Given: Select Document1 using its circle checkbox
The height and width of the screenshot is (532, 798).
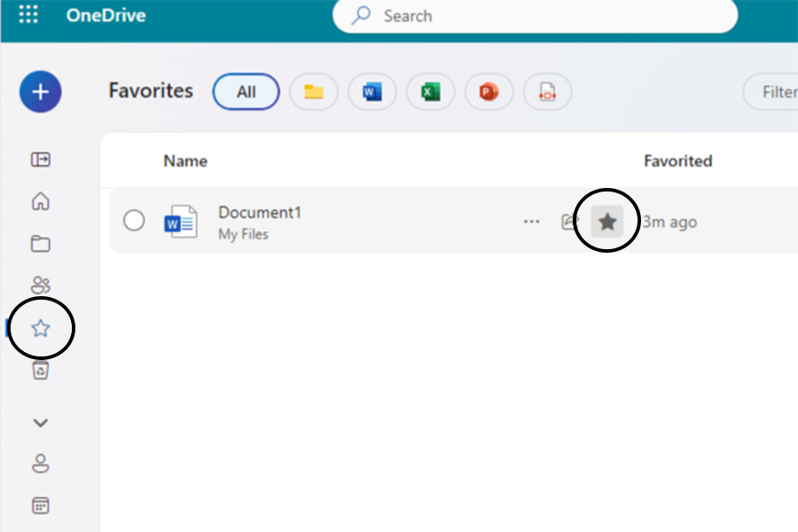Looking at the screenshot, I should pyautogui.click(x=134, y=221).
